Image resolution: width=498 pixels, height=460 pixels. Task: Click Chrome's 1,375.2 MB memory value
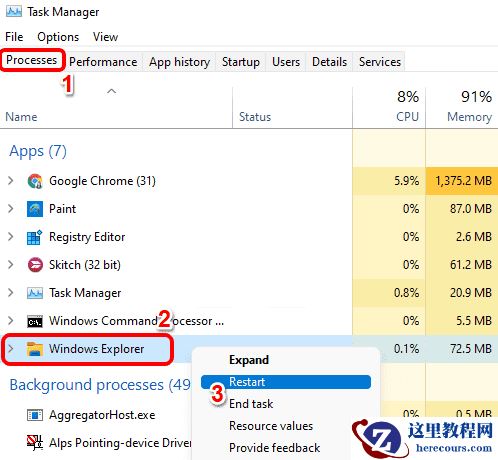[463, 181]
